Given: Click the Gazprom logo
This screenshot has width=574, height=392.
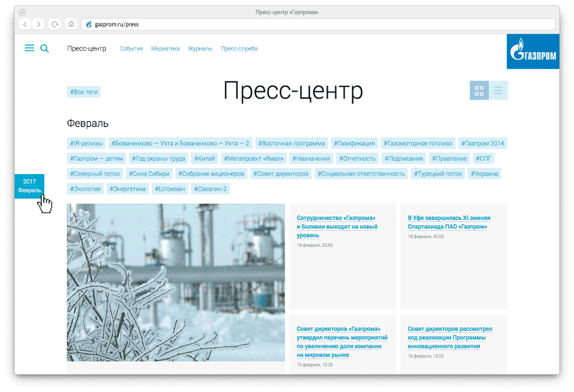Looking at the screenshot, I should [x=533, y=52].
